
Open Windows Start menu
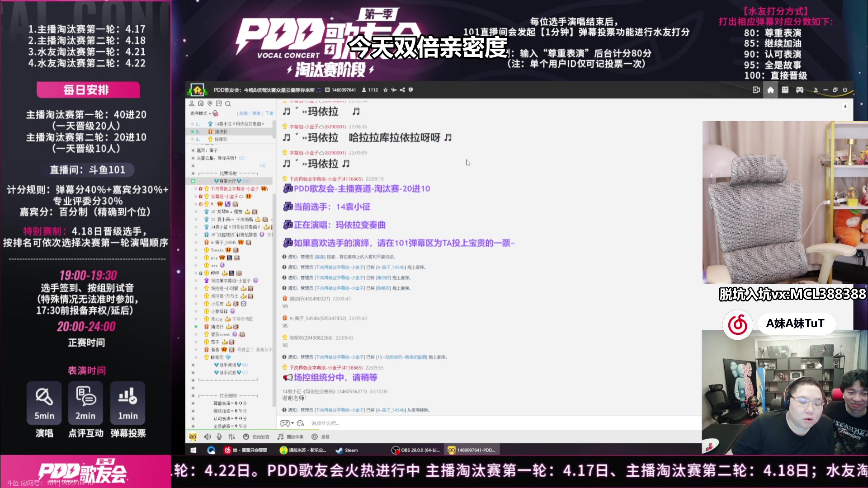(x=193, y=450)
